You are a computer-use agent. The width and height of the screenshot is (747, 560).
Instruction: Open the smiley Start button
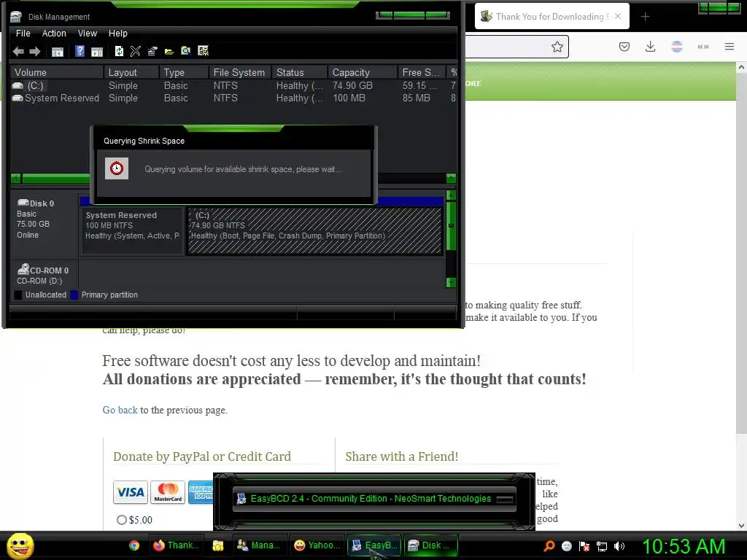click(x=20, y=545)
